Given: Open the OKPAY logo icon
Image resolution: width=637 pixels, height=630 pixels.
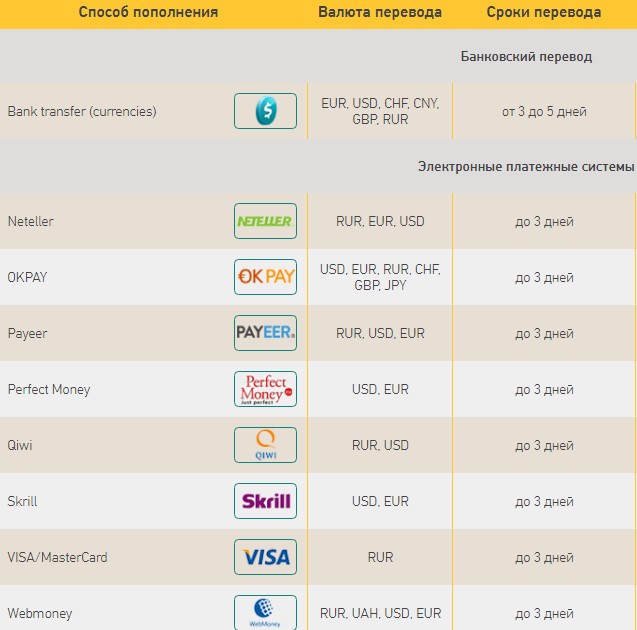Looking at the screenshot, I should click(265, 277).
